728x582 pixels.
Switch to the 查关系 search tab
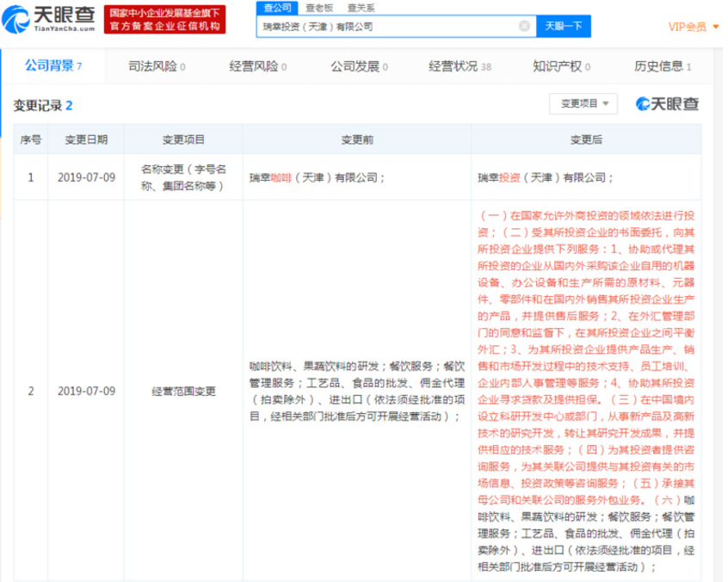click(x=361, y=8)
